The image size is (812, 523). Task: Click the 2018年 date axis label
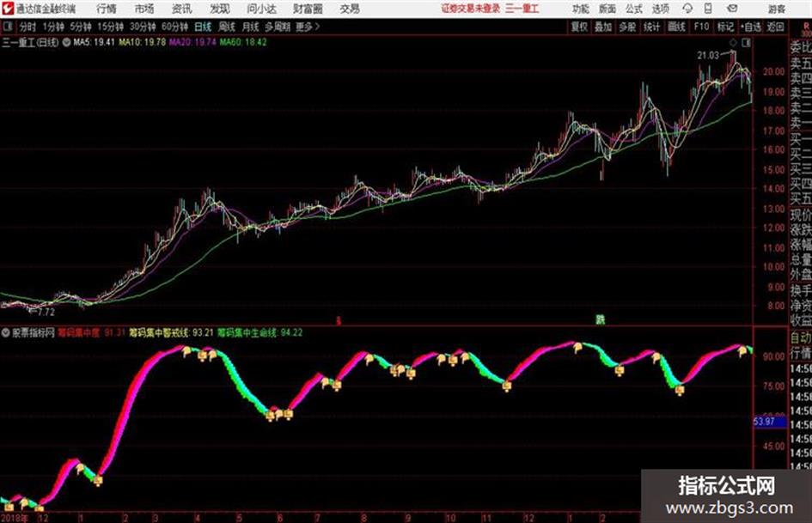coord(14,517)
